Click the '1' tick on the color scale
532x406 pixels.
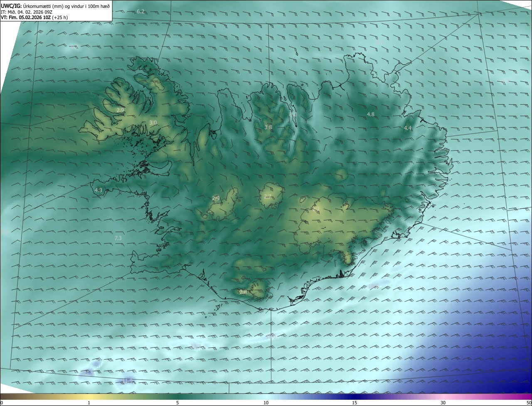[x=89, y=403]
